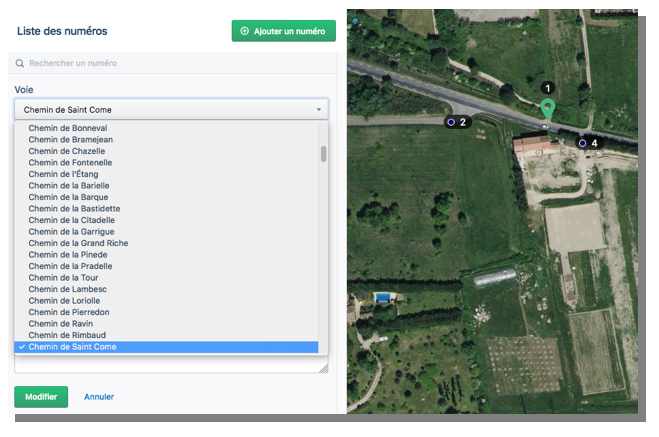Pick 'Chemin de Pierredon' from list

coord(70,312)
